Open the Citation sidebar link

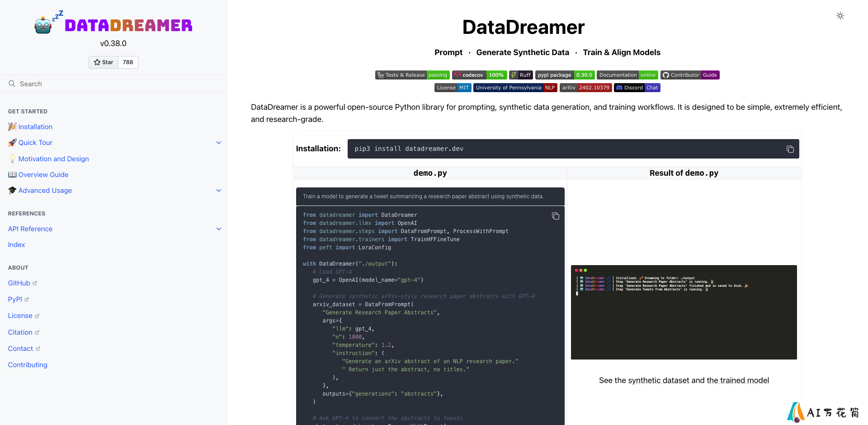[24, 332]
